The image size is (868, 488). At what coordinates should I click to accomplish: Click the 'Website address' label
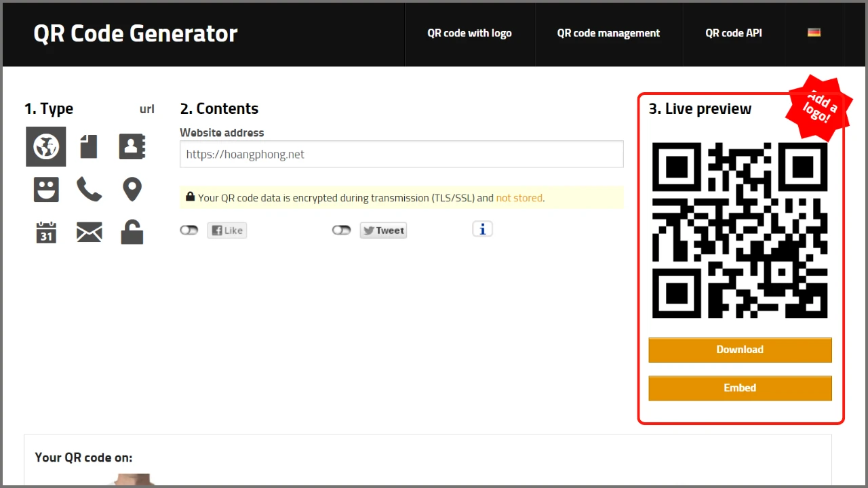coord(222,133)
